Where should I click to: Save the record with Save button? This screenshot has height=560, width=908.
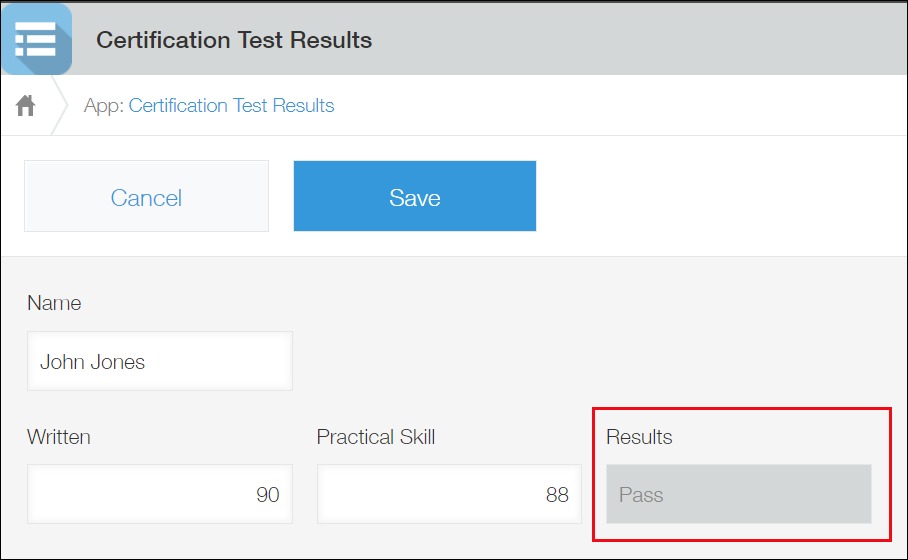point(414,197)
